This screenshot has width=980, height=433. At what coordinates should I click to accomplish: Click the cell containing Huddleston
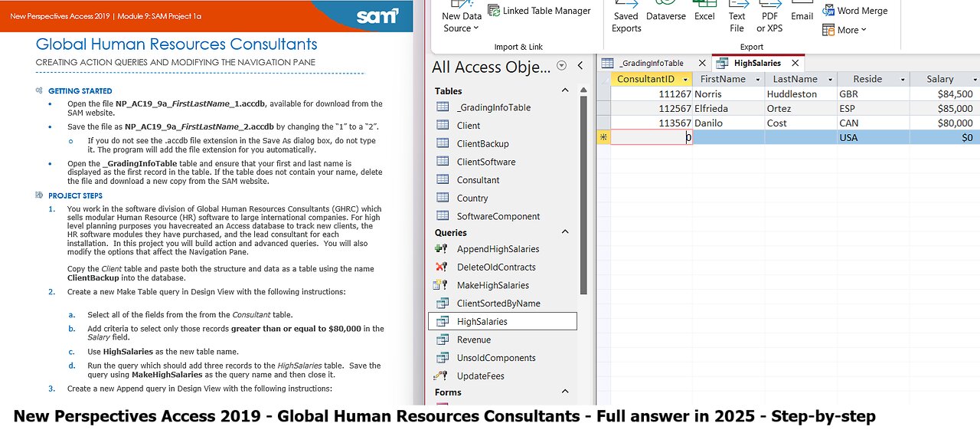click(801, 93)
